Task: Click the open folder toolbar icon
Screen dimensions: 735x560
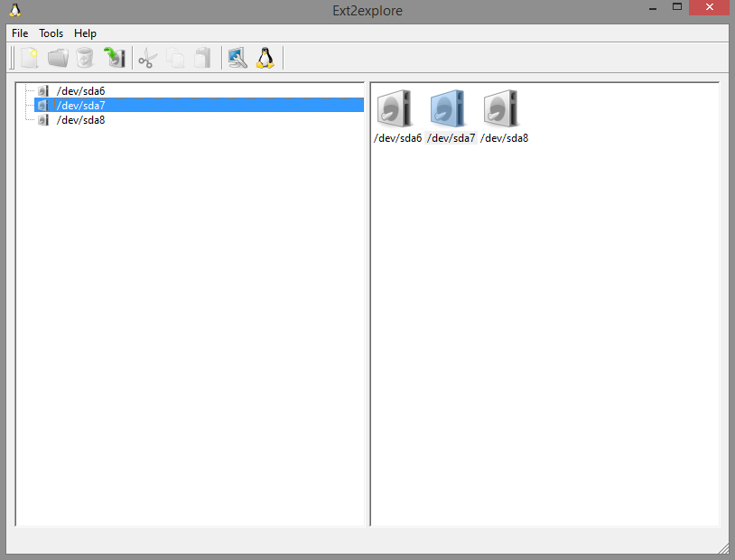Action: pos(58,58)
